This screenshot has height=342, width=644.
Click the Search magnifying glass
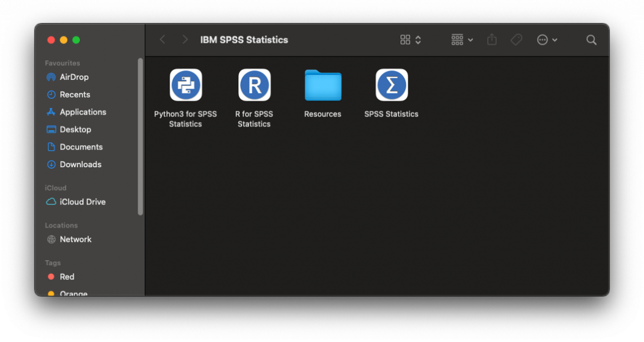(x=591, y=40)
